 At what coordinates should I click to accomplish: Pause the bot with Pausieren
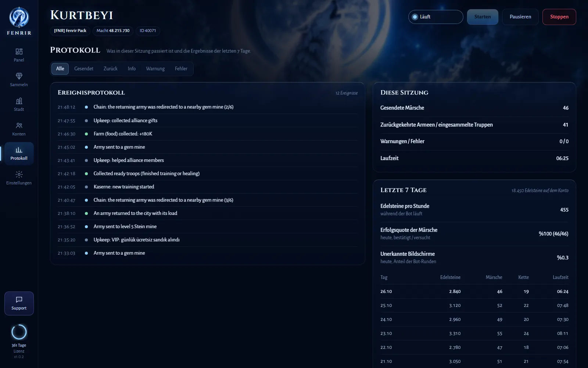(520, 17)
